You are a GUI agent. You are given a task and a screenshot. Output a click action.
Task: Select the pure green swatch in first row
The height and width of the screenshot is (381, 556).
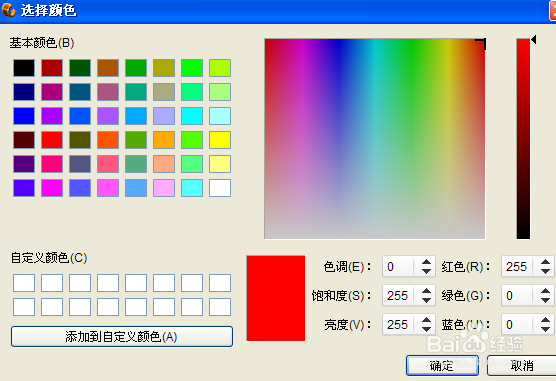pyautogui.click(x=192, y=68)
